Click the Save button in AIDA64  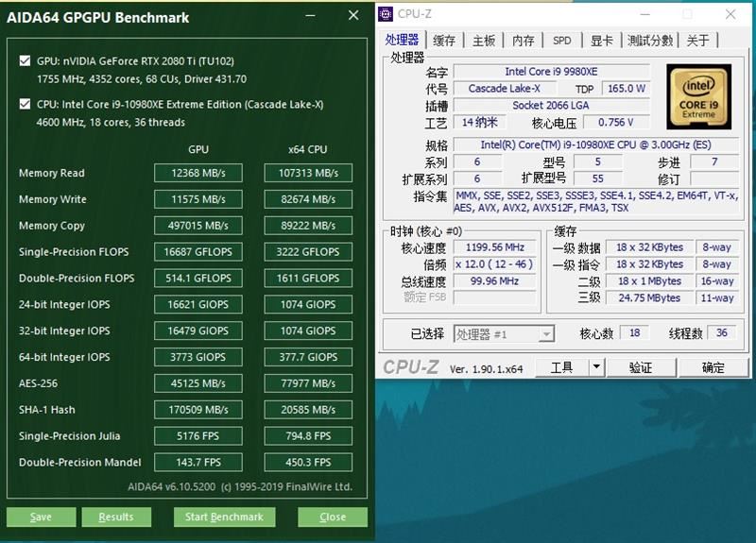pyautogui.click(x=41, y=517)
